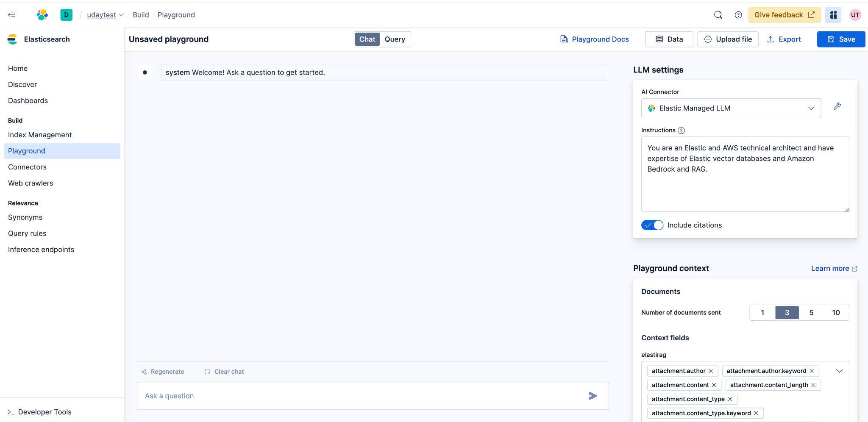Toggle the Include citations switch

652,225
